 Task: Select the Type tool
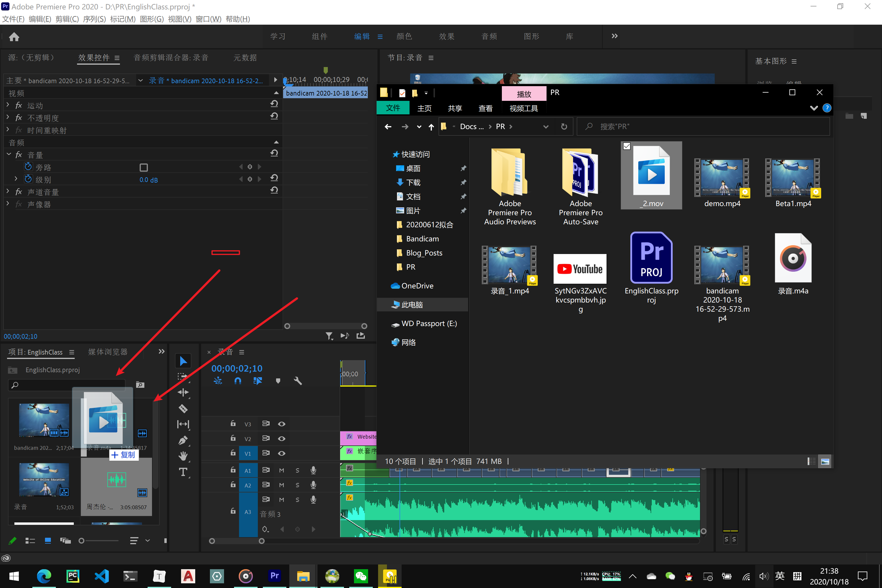click(x=183, y=472)
